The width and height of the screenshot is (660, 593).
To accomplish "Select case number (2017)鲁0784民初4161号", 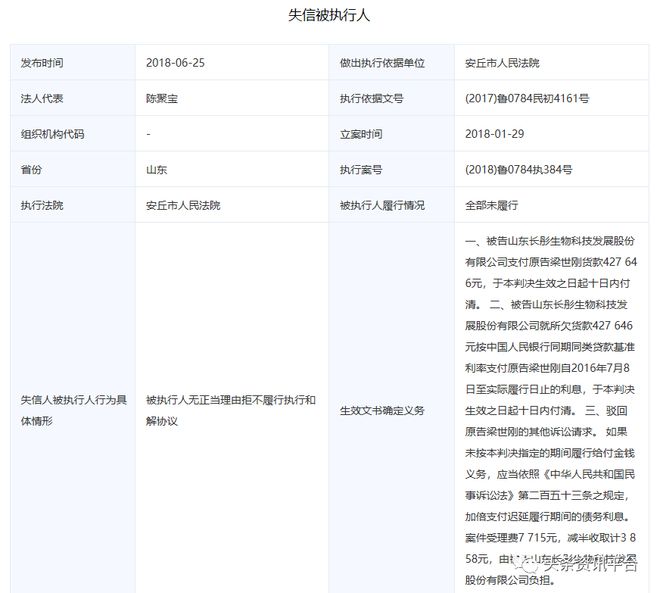I will [x=527, y=98].
